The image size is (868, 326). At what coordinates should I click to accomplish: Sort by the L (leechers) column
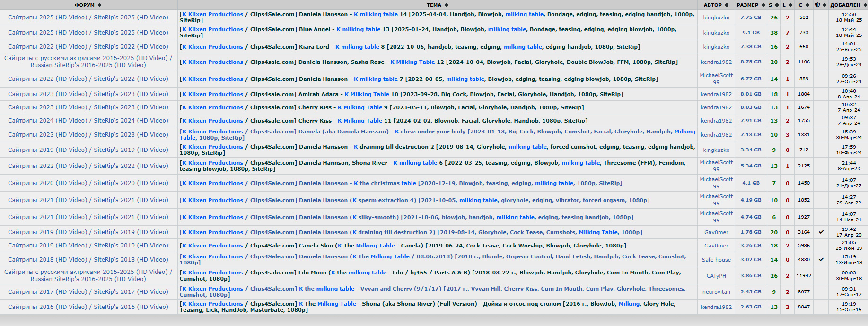pyautogui.click(x=787, y=5)
